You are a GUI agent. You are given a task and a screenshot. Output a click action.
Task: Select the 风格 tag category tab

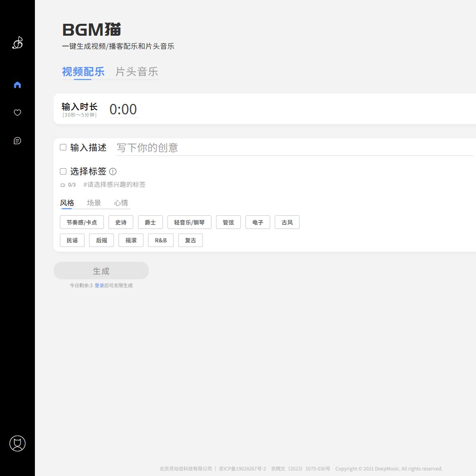(x=67, y=203)
